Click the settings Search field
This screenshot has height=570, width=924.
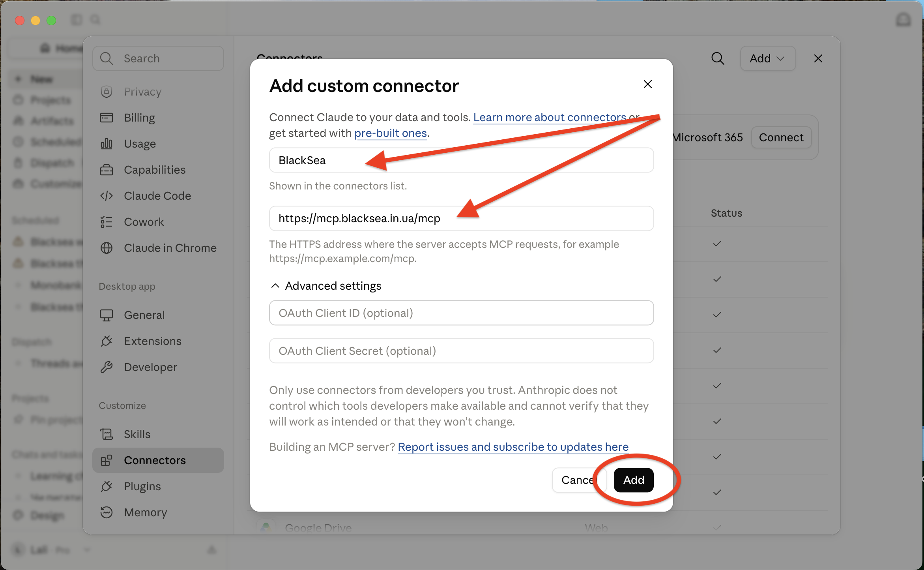[x=158, y=58]
